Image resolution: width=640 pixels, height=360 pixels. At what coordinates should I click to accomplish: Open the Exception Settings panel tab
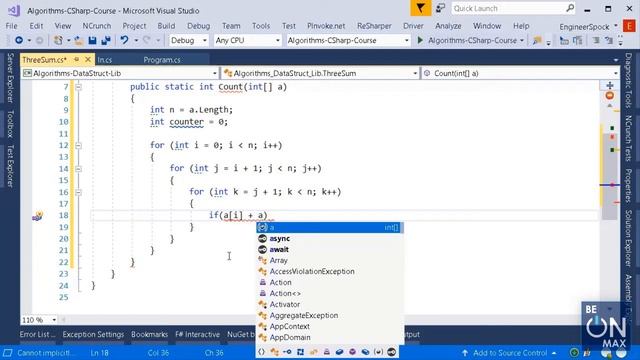tap(93, 334)
